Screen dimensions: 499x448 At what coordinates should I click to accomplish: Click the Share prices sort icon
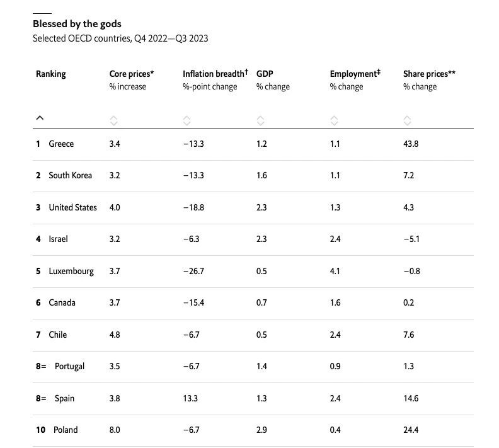[x=408, y=120]
